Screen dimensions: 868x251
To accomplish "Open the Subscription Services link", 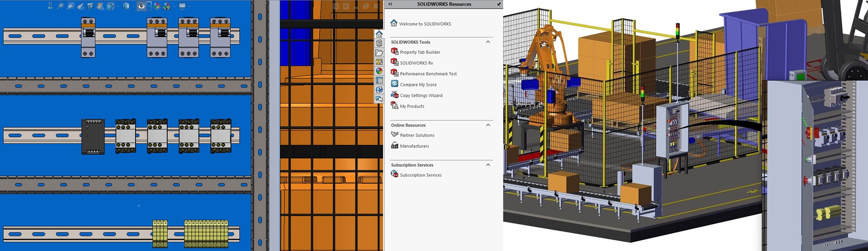I will coord(416,175).
